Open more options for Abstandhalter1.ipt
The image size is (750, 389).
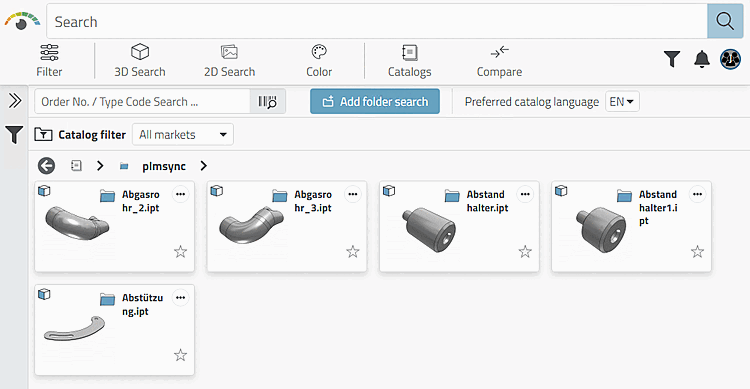697,194
